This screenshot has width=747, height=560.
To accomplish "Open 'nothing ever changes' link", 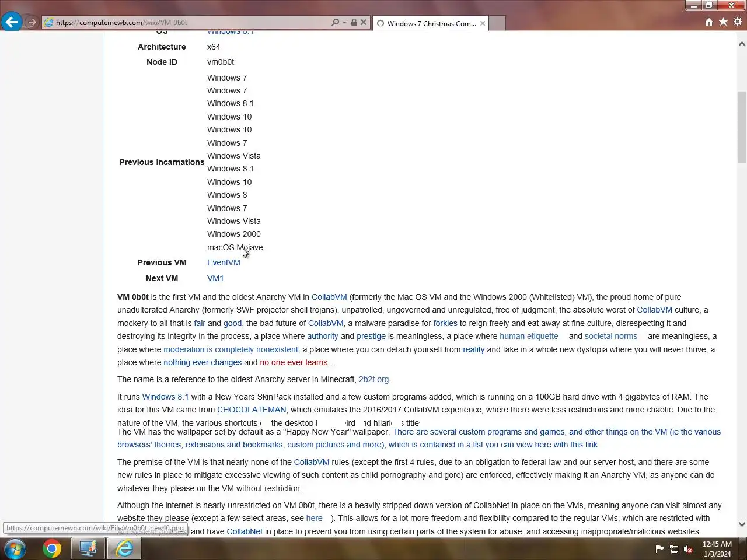I will click(x=203, y=362).
